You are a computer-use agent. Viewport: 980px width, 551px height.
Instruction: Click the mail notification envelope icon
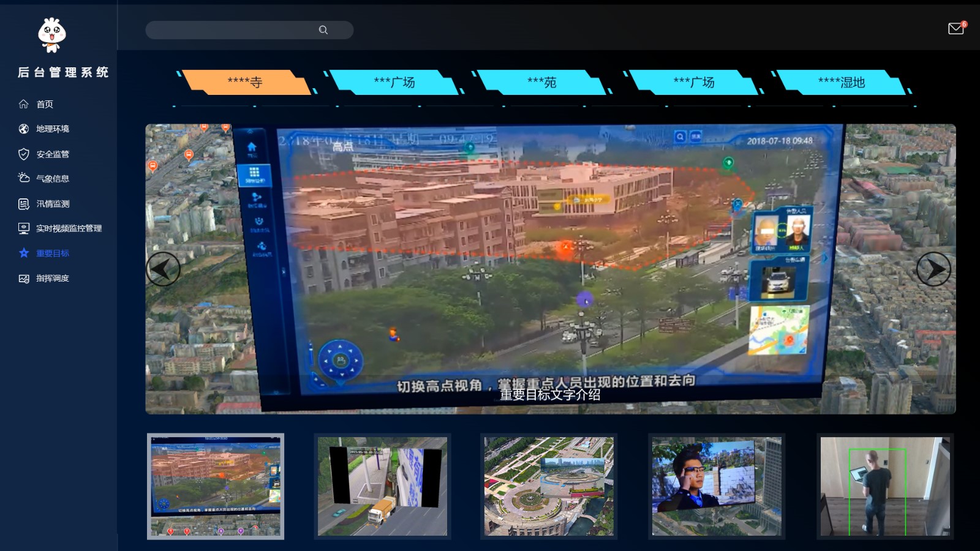point(956,29)
